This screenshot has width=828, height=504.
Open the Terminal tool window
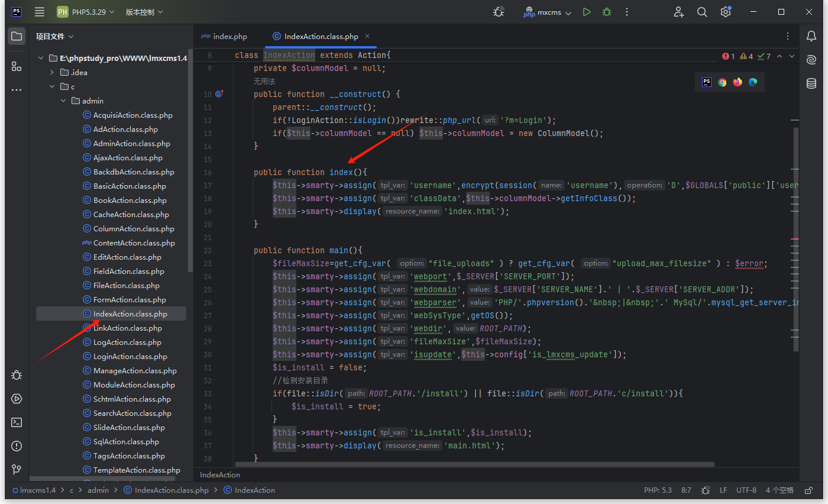coord(17,422)
